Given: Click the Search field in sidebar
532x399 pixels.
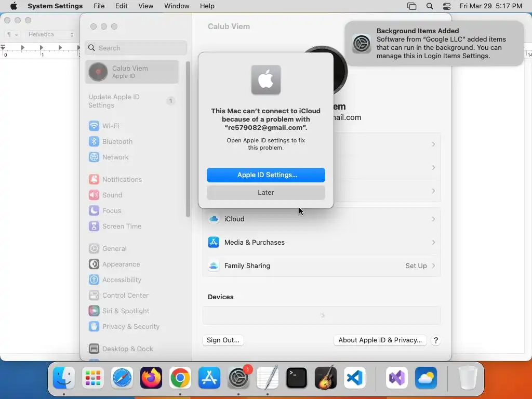Looking at the screenshot, I should click(x=136, y=48).
